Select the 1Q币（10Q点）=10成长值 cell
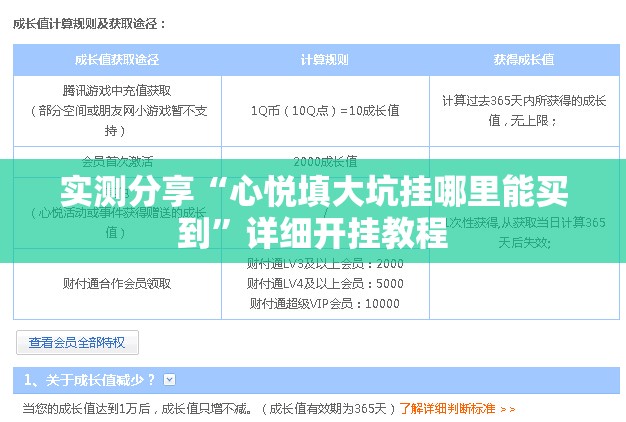626x422 pixels. coord(325,111)
